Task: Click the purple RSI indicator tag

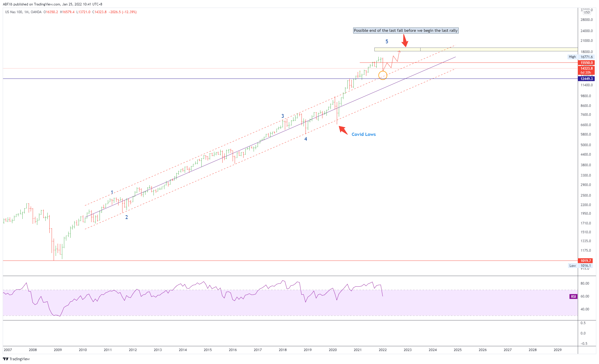Action: tap(573, 296)
